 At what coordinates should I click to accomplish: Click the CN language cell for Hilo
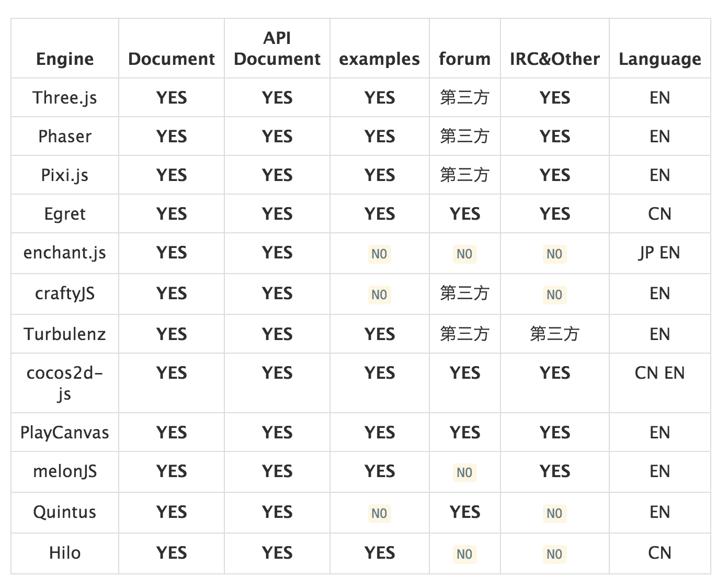point(659,553)
